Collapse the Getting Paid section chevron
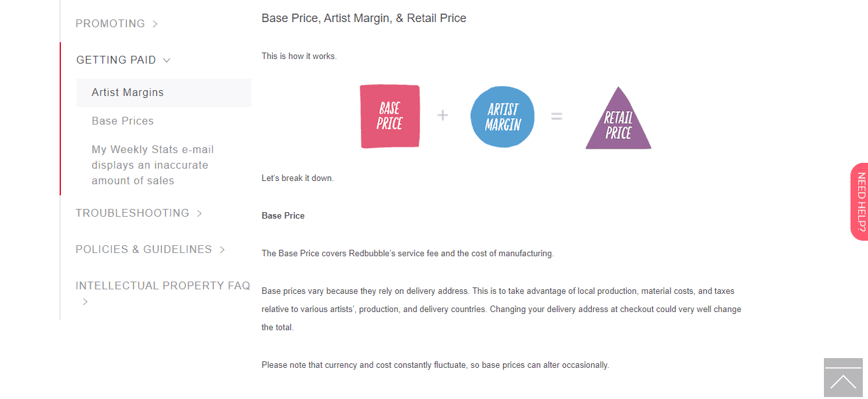 pyautogui.click(x=167, y=60)
